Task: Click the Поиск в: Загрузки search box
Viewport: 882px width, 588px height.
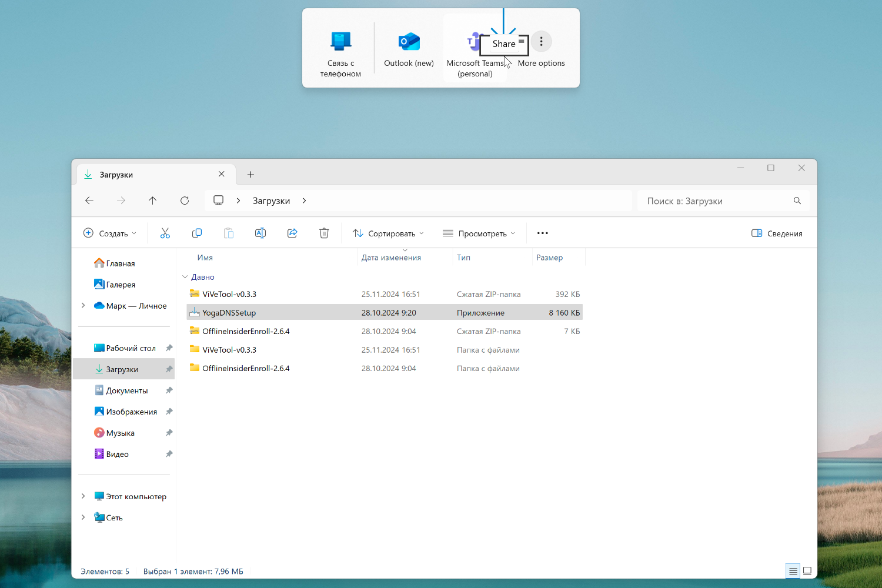Action: [x=717, y=201]
